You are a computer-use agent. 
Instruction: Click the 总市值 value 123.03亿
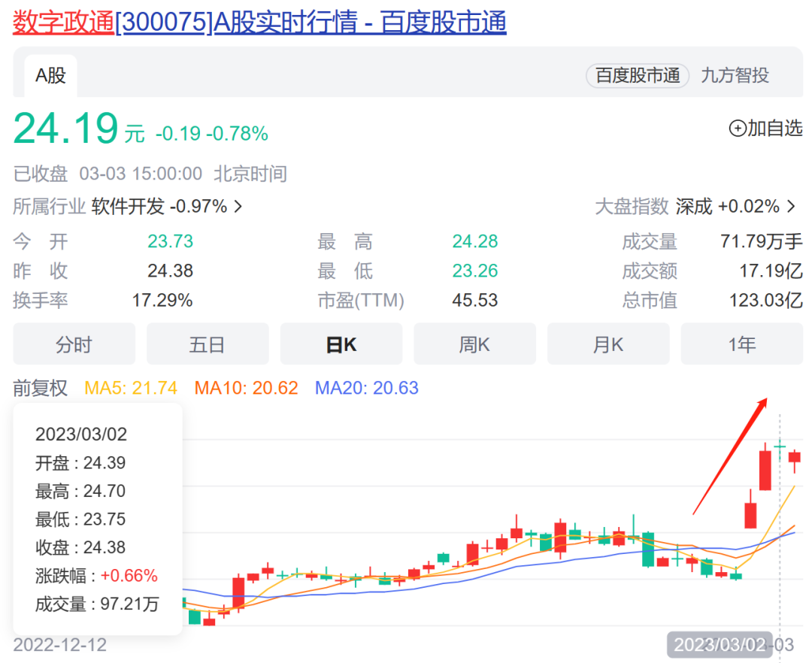pyautogui.click(x=766, y=300)
